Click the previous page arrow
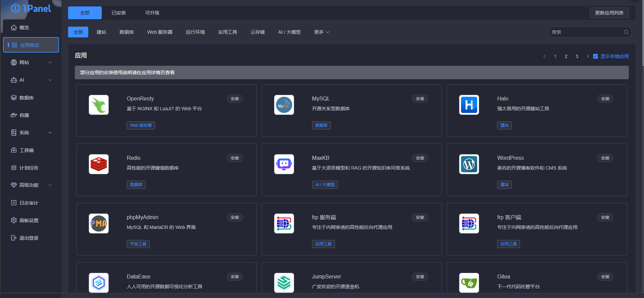Screen dimensions: 644x298 pyautogui.click(x=545, y=56)
